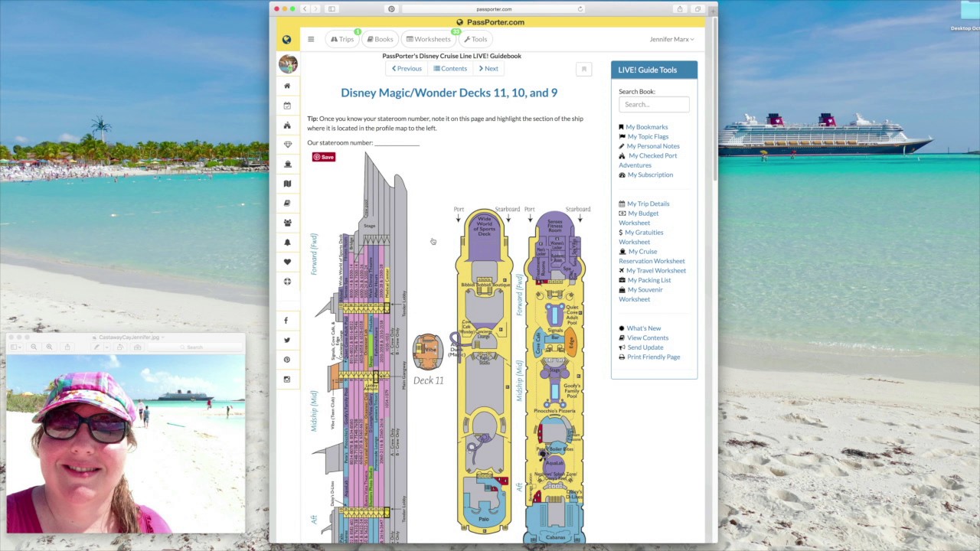Click the Safari share button

(x=680, y=9)
